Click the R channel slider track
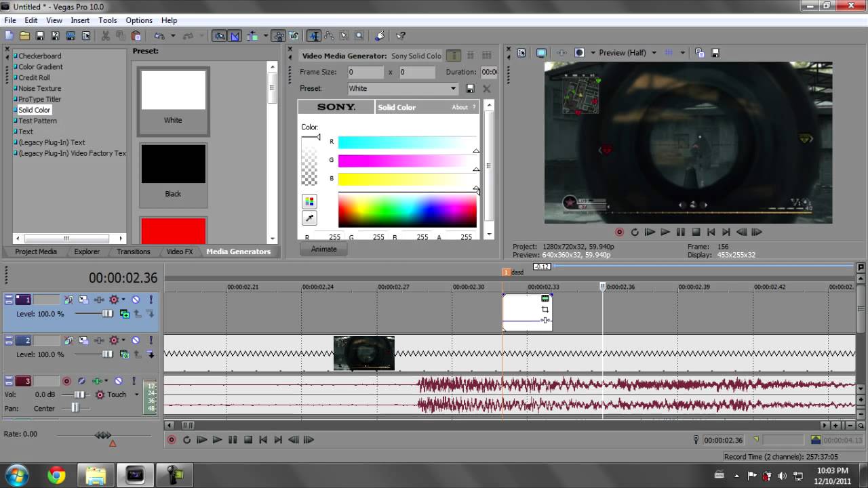 click(x=407, y=142)
